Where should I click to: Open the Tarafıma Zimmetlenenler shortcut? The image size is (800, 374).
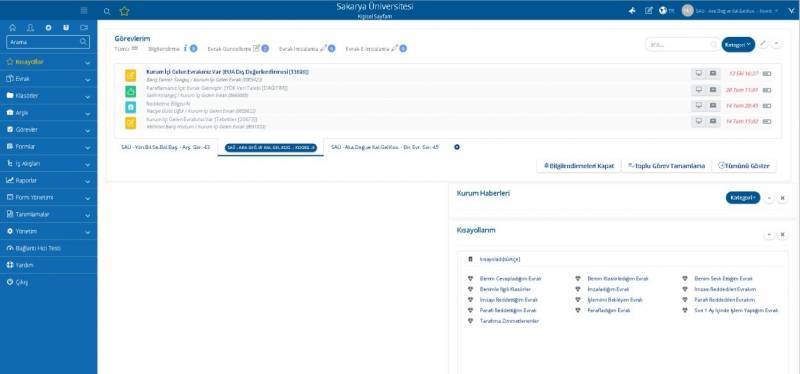[509, 321]
